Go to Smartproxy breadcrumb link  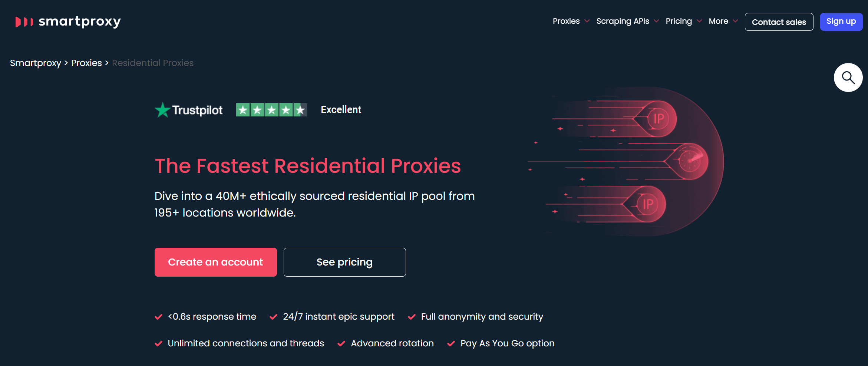35,63
